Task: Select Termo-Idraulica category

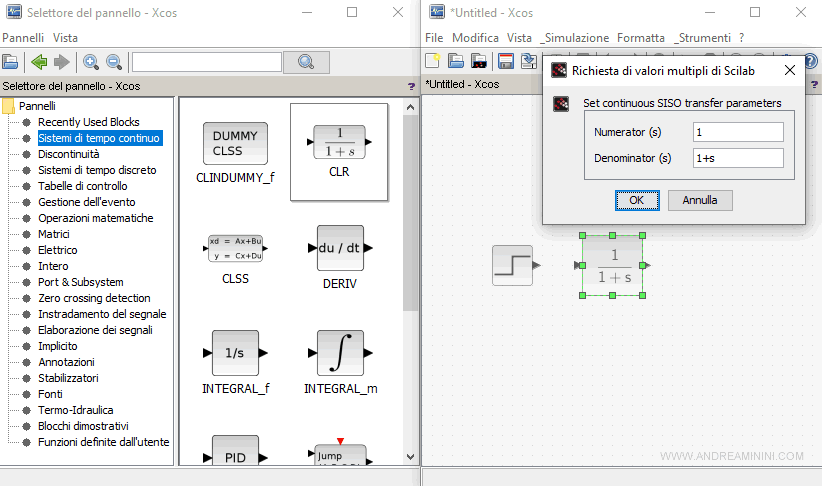Action: 75,410
